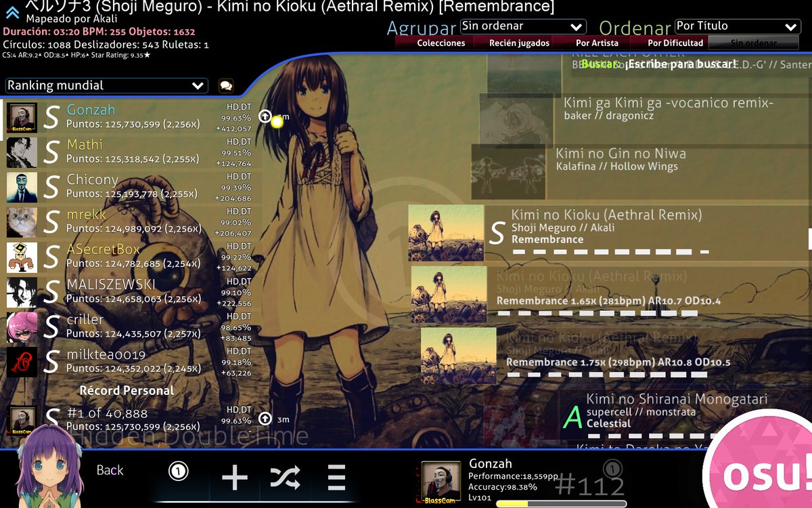Open the leaderboard chat bubble icon
812x508 pixels.
226,86
